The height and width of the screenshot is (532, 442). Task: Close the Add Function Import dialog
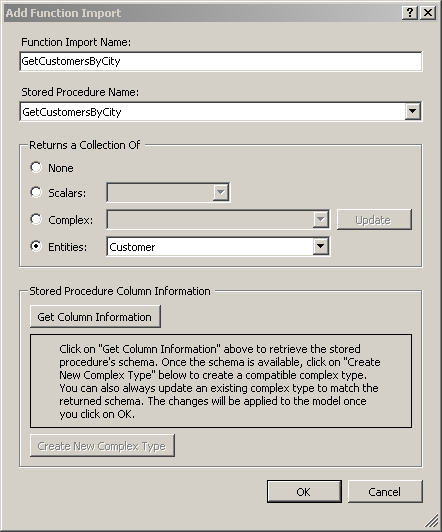[428, 13]
